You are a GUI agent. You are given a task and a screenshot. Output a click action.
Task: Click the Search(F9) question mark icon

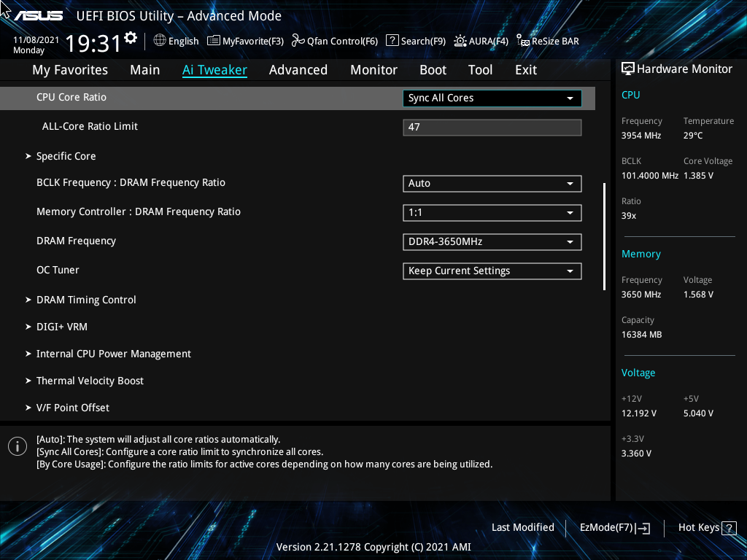coord(392,41)
